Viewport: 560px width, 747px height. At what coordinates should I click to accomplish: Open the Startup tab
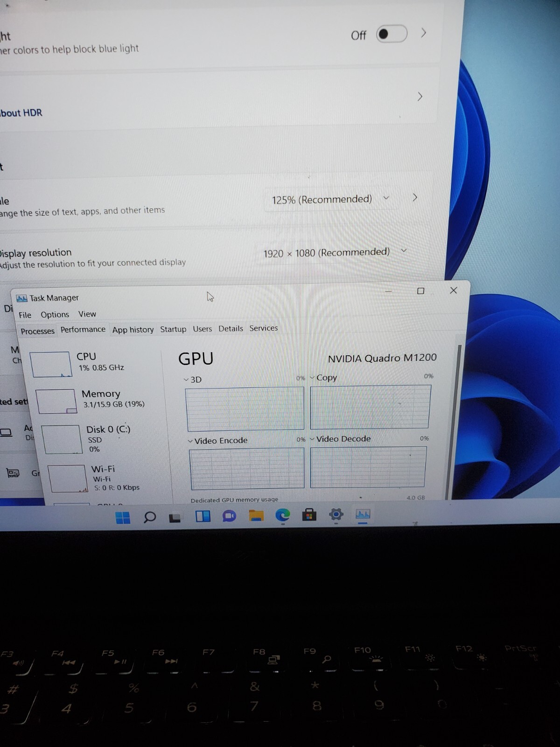click(173, 329)
